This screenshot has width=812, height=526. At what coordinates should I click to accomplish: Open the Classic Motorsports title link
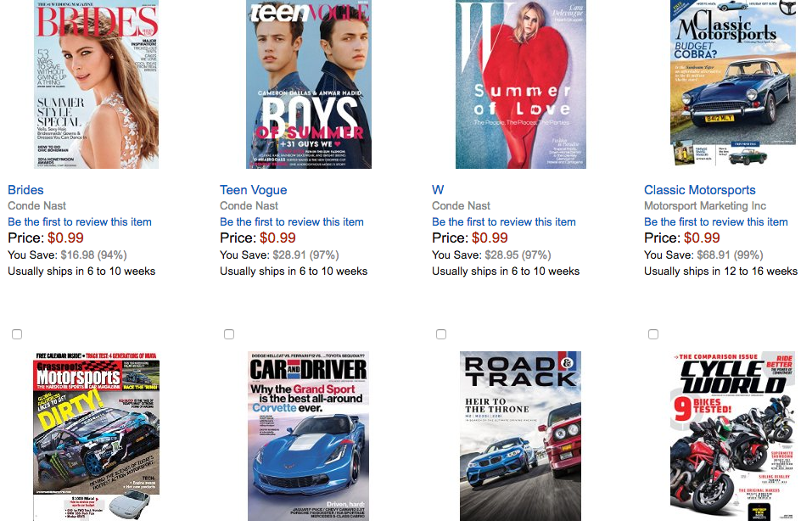pos(699,190)
